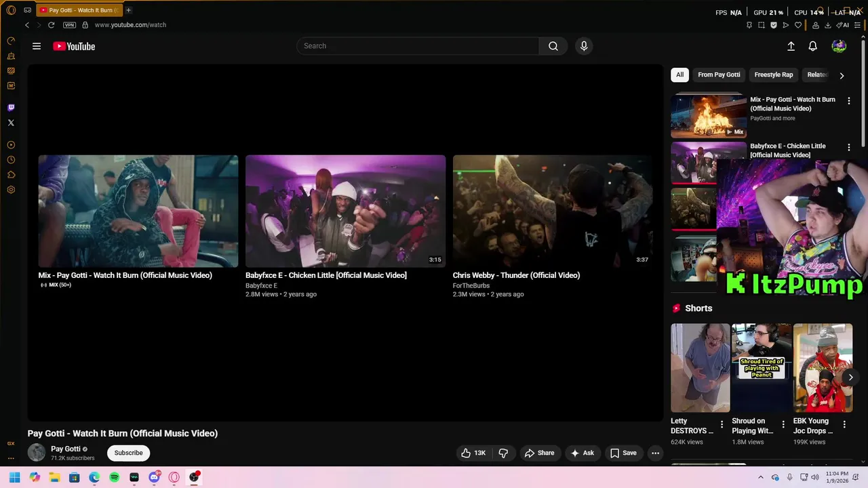The width and height of the screenshot is (868, 488).
Task: Open a new browser tab
Action: pos(129,10)
